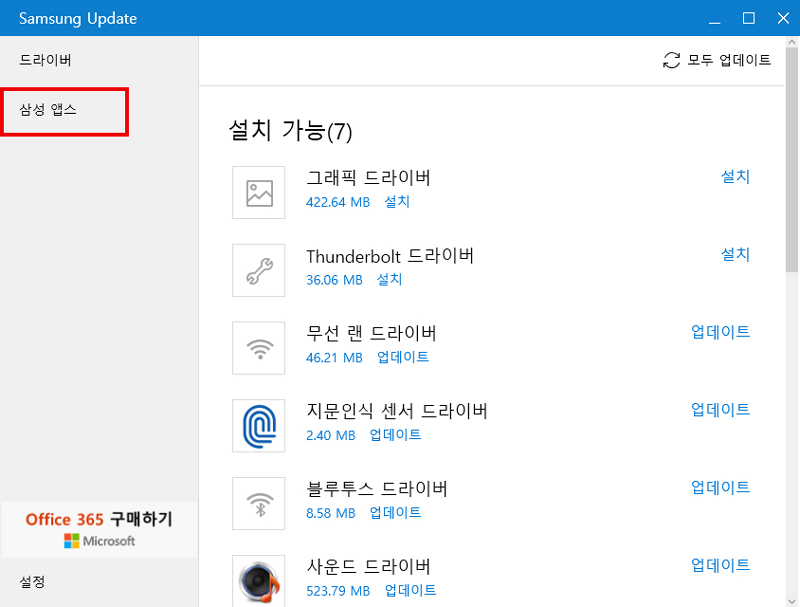Click the Thunderbolt 드라이버 title text

(390, 256)
